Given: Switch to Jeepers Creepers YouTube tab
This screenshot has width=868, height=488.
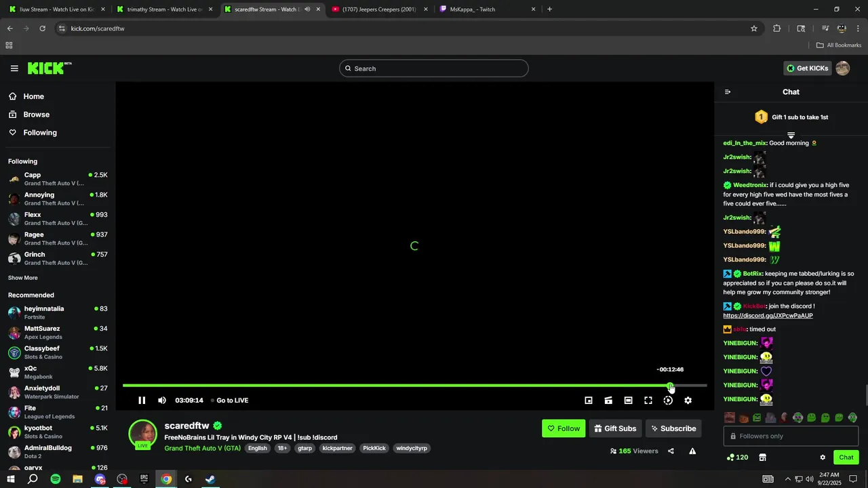Looking at the screenshot, I should (380, 9).
